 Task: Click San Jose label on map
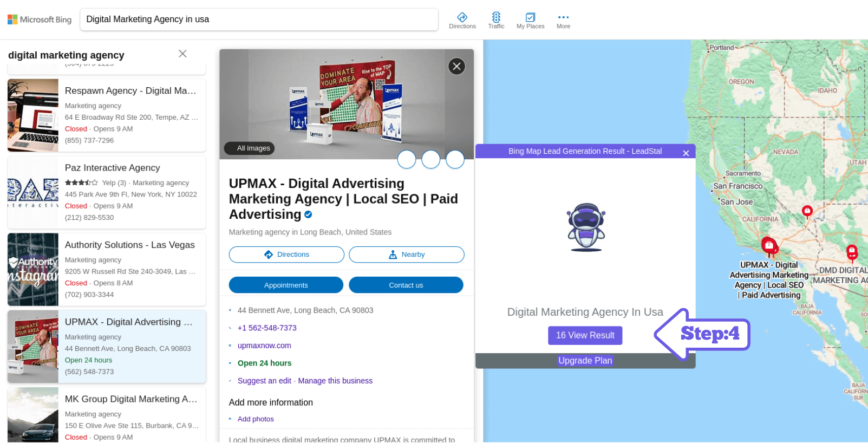(736, 202)
